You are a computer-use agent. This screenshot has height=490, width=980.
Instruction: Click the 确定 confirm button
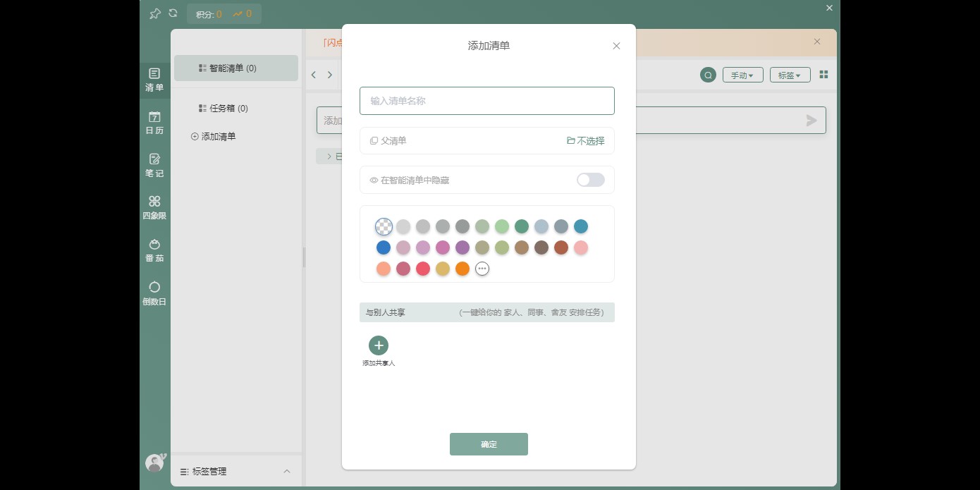coord(489,444)
